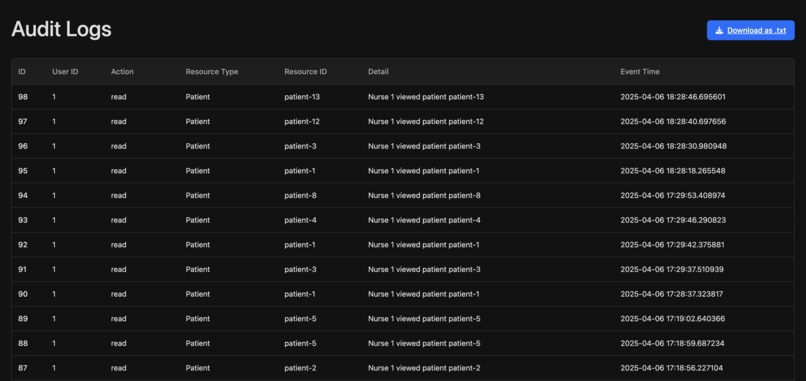Select resource ID patient-4
This screenshot has height=381, width=806.
coord(300,220)
